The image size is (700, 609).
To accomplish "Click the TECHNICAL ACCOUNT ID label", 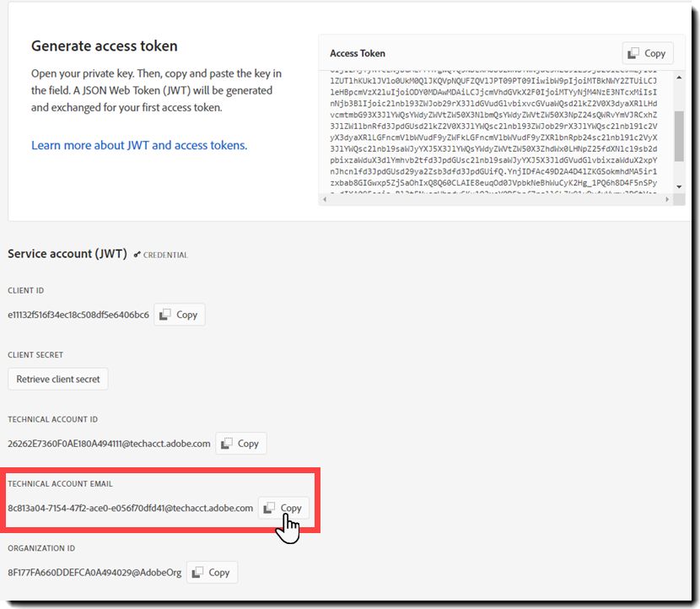I will 52,419.
